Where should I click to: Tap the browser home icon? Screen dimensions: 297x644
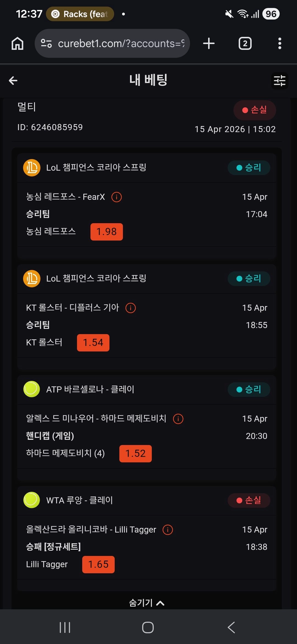tap(17, 43)
